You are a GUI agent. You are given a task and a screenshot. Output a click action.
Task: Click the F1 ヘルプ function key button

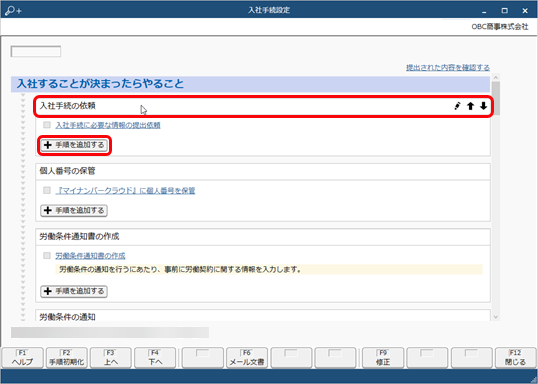[22, 358]
